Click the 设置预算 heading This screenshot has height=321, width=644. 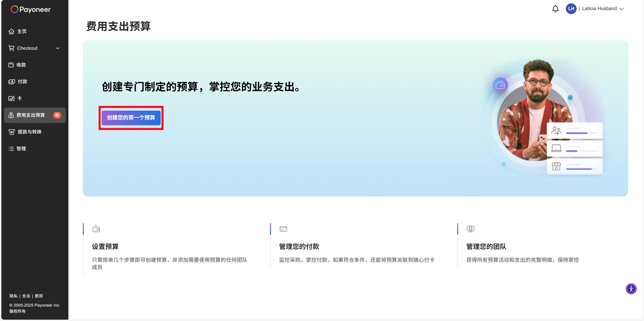pos(105,246)
